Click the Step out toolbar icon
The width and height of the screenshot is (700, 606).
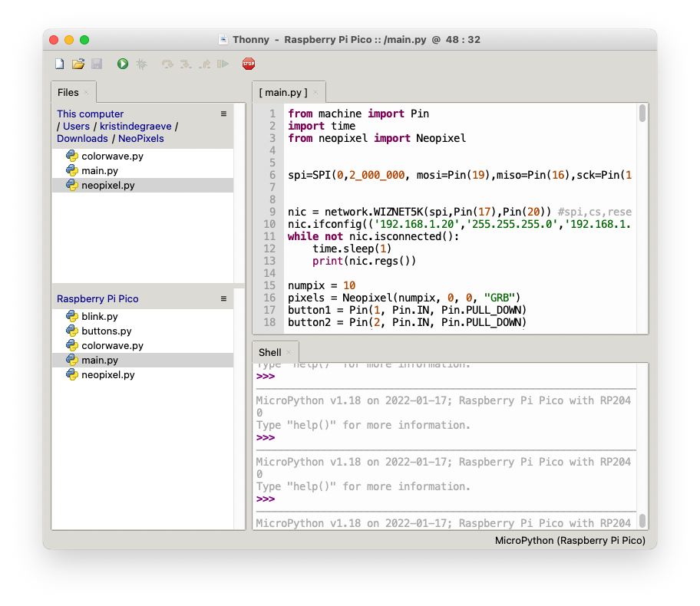tap(204, 64)
